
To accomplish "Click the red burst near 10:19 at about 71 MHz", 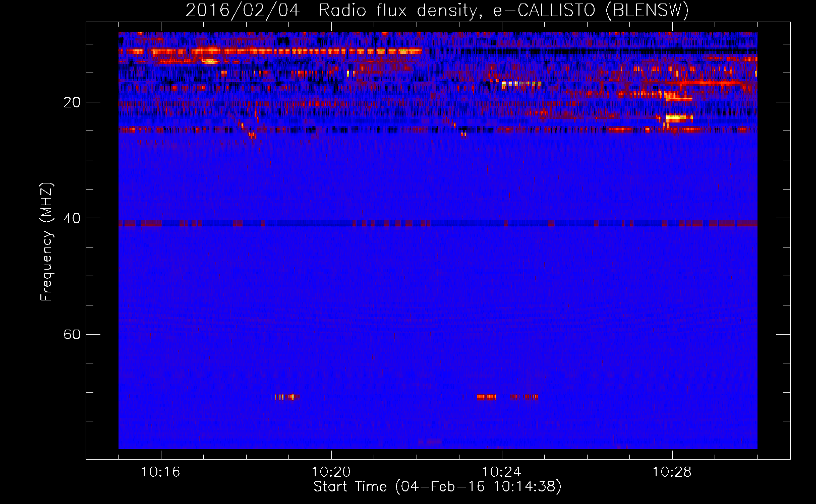I will (x=285, y=397).
